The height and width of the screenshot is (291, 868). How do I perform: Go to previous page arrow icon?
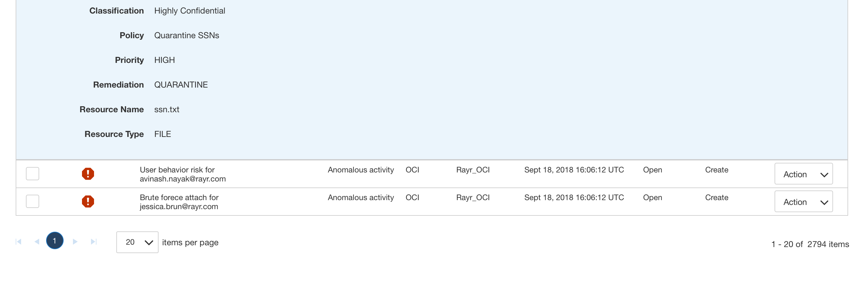tap(37, 241)
